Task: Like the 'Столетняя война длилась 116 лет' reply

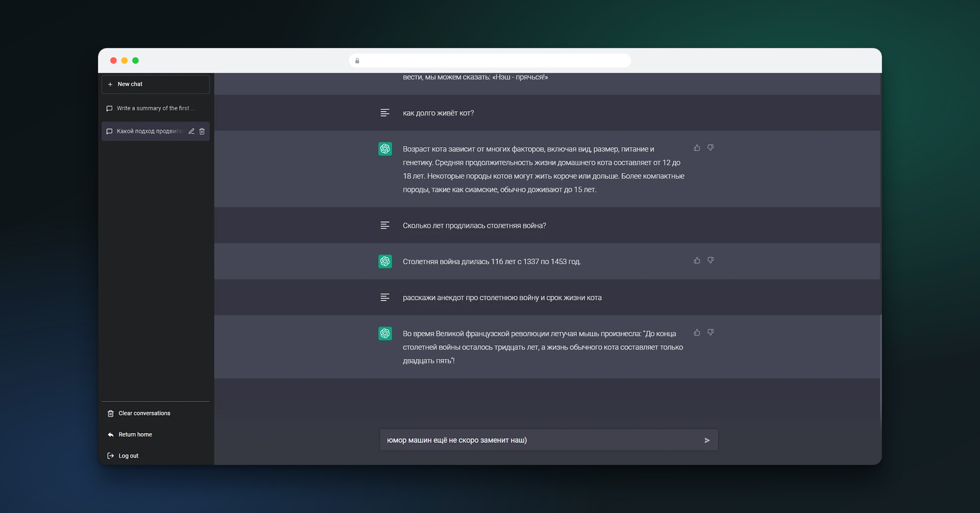Action: 697,261
